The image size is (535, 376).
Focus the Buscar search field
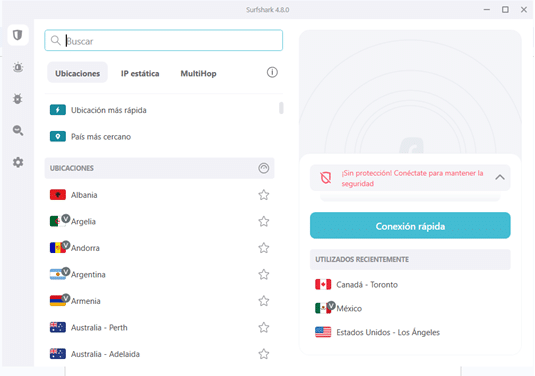pyautogui.click(x=163, y=40)
